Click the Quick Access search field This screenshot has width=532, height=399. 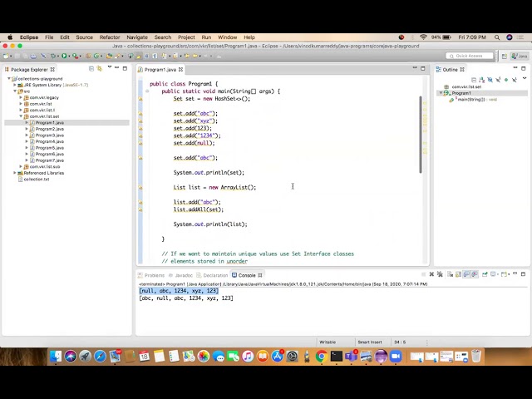coord(470,56)
